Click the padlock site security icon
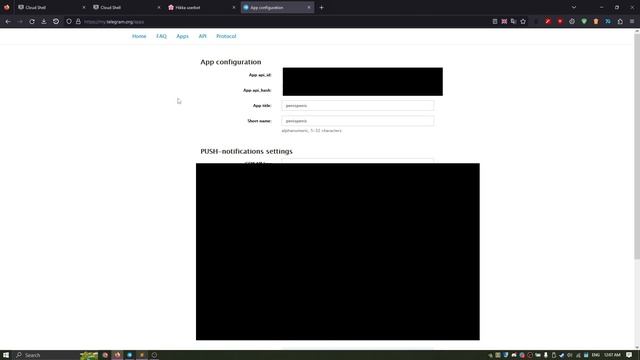The image size is (640, 360). pos(78,22)
